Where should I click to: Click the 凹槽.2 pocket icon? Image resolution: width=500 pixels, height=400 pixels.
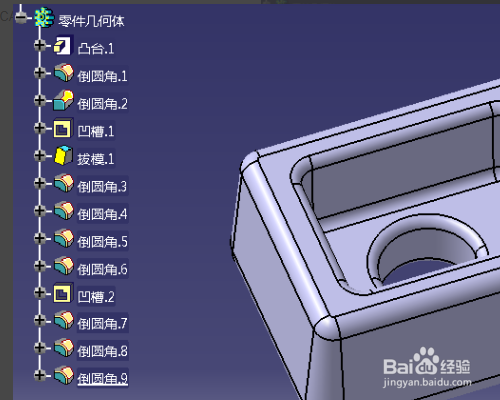[x=63, y=293]
